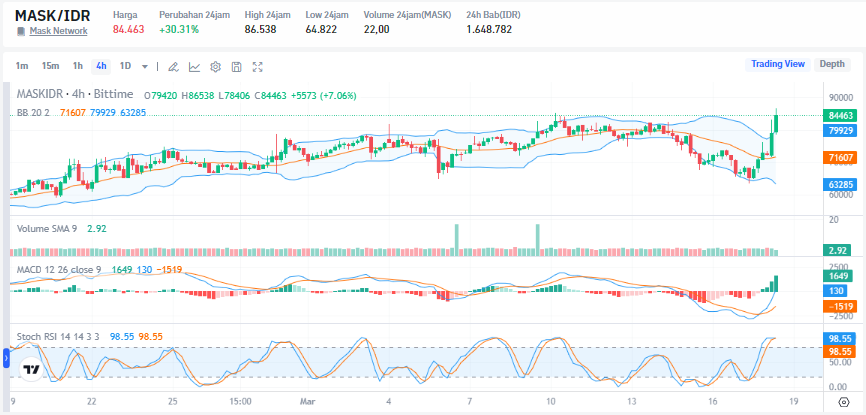Open chart settings gear icon
Screen dimensions: 866x415
215,67
